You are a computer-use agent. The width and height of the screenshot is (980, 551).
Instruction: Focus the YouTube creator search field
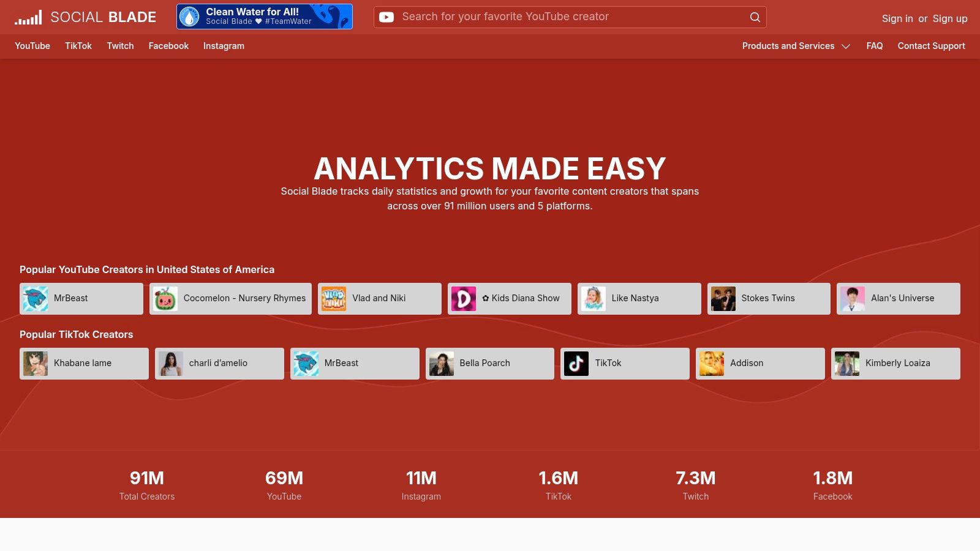pos(570,17)
